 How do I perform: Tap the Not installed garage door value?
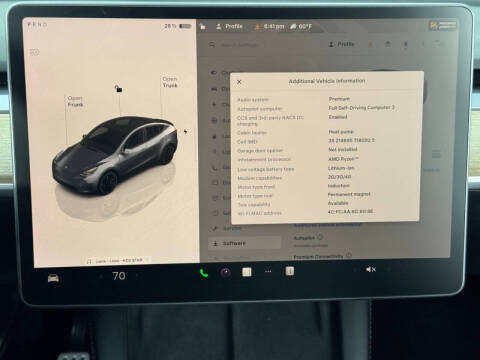pyautogui.click(x=343, y=149)
